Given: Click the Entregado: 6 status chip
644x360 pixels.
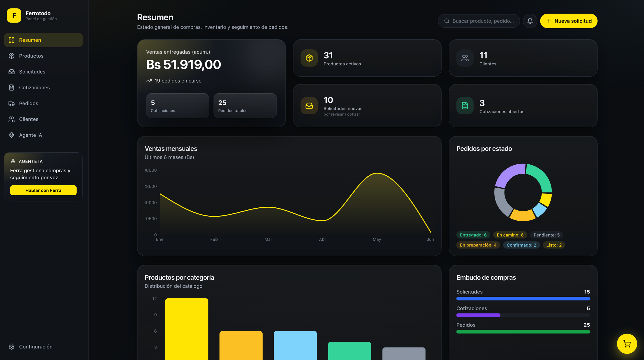Looking at the screenshot, I should [x=473, y=235].
